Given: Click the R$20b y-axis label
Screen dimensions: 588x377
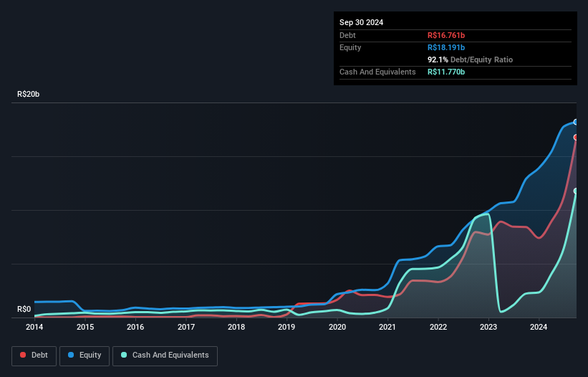Looking at the screenshot, I should click(x=28, y=94).
